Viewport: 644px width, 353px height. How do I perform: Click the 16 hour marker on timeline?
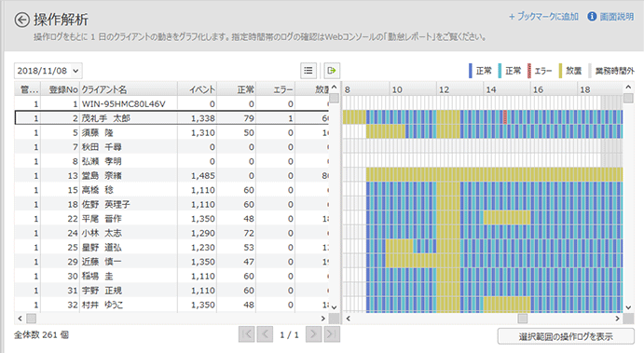pyautogui.click(x=538, y=89)
